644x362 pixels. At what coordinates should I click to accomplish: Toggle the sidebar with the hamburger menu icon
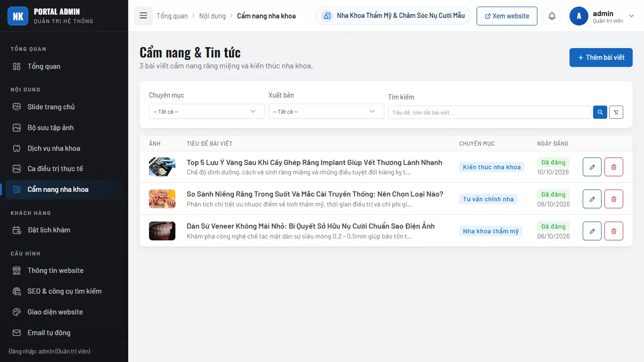coord(143,16)
